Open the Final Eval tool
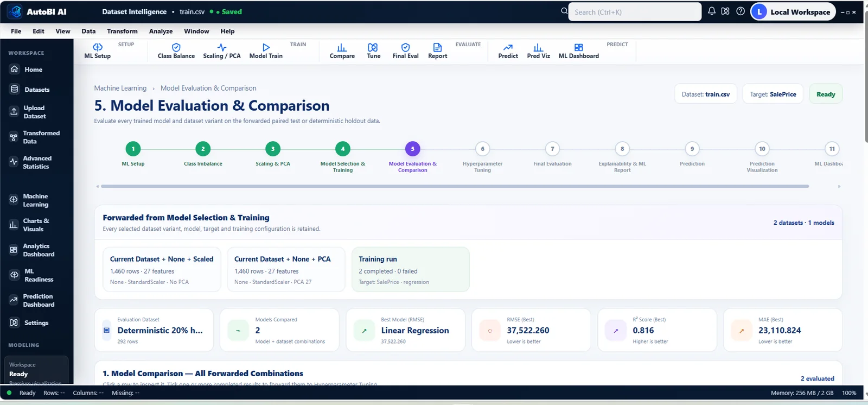The width and height of the screenshot is (868, 405). pyautogui.click(x=405, y=51)
